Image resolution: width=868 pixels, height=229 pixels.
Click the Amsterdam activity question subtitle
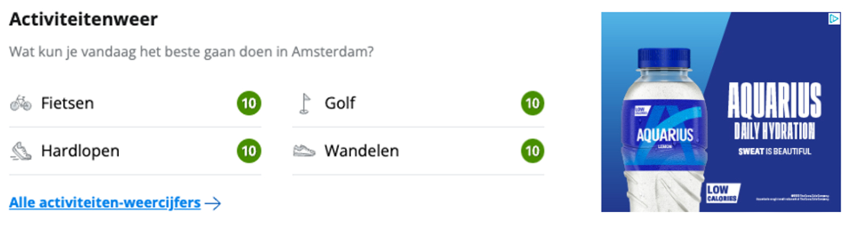(x=191, y=51)
